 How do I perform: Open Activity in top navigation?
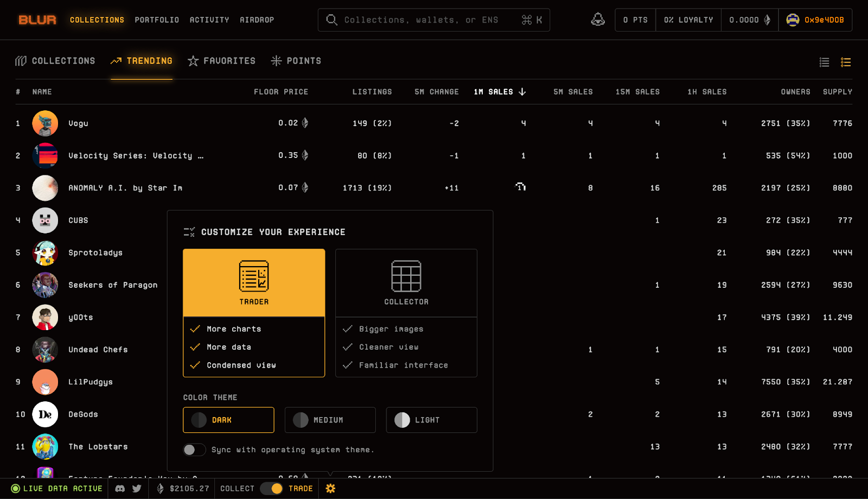tap(209, 20)
